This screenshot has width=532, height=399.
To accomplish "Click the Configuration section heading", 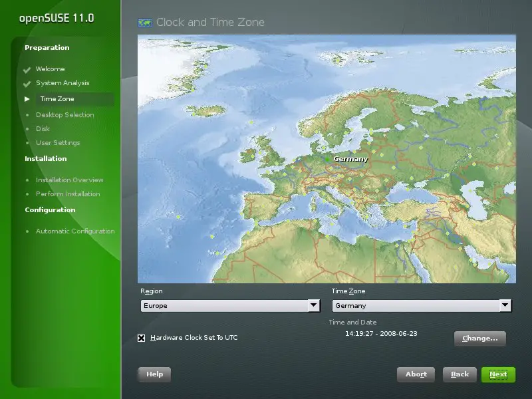I will pos(50,209).
